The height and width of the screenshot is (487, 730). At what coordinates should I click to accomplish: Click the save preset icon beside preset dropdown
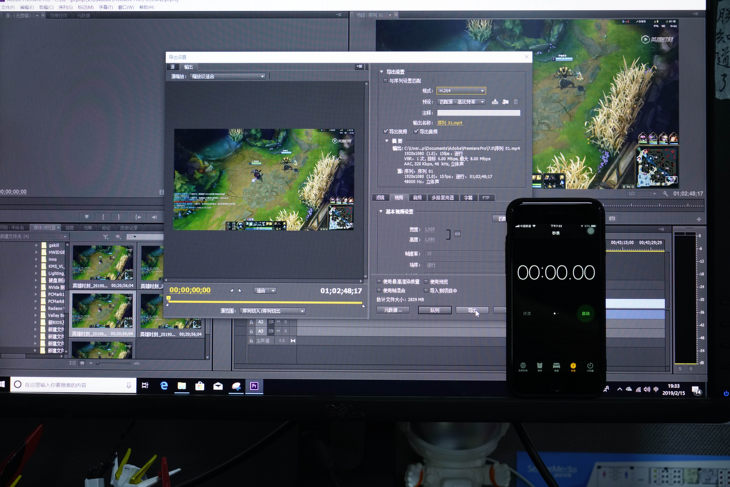tap(495, 101)
